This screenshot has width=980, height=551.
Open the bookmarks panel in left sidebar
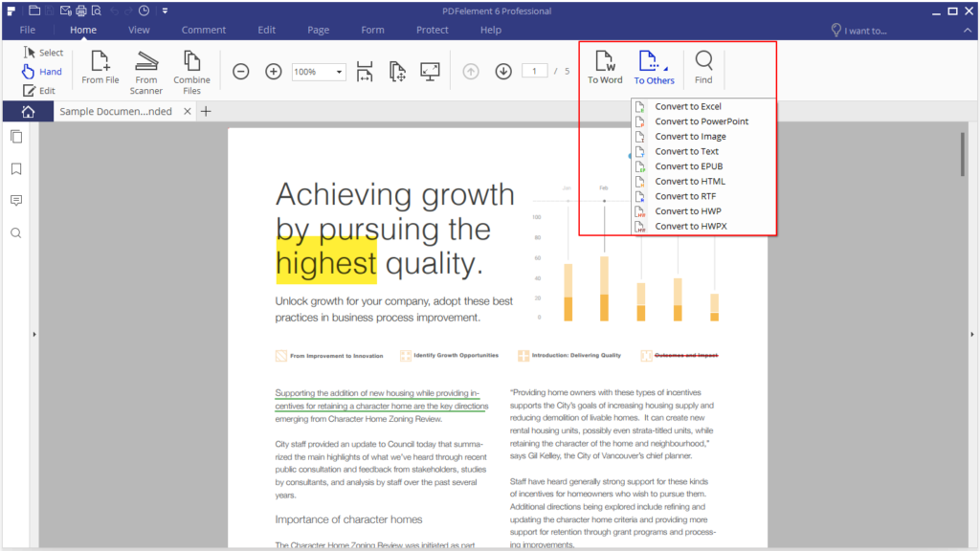click(x=16, y=168)
